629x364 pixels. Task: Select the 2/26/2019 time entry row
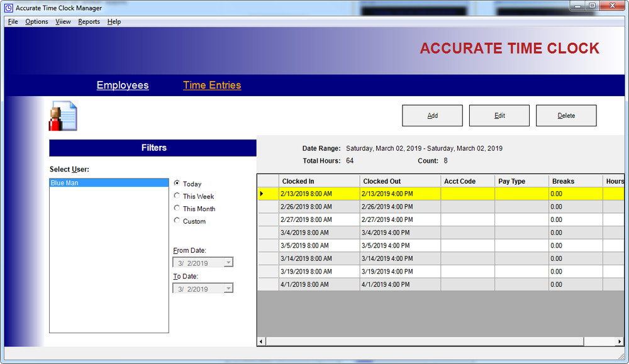318,207
